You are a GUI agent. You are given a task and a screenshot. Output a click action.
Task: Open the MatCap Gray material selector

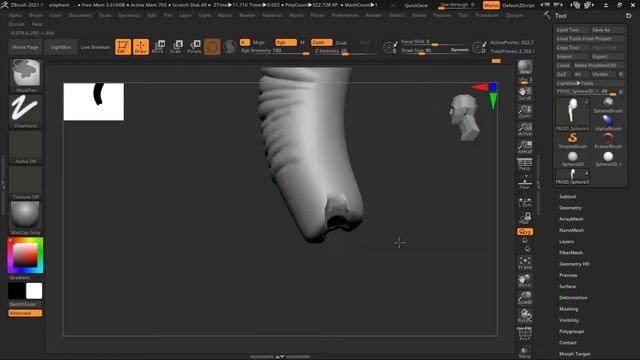(26, 218)
